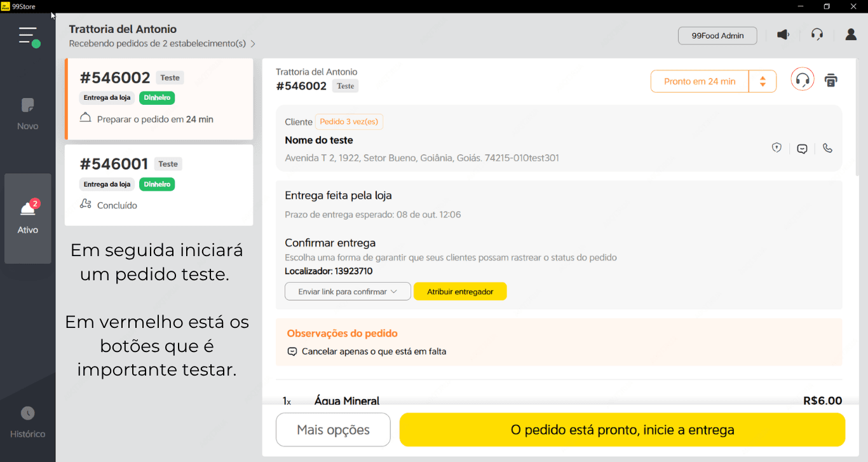Switch to the Novo tab
The image size is (868, 462).
(28, 114)
